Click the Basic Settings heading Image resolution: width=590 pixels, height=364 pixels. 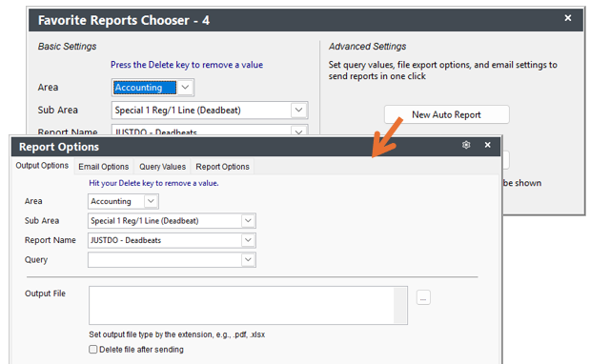coord(67,47)
